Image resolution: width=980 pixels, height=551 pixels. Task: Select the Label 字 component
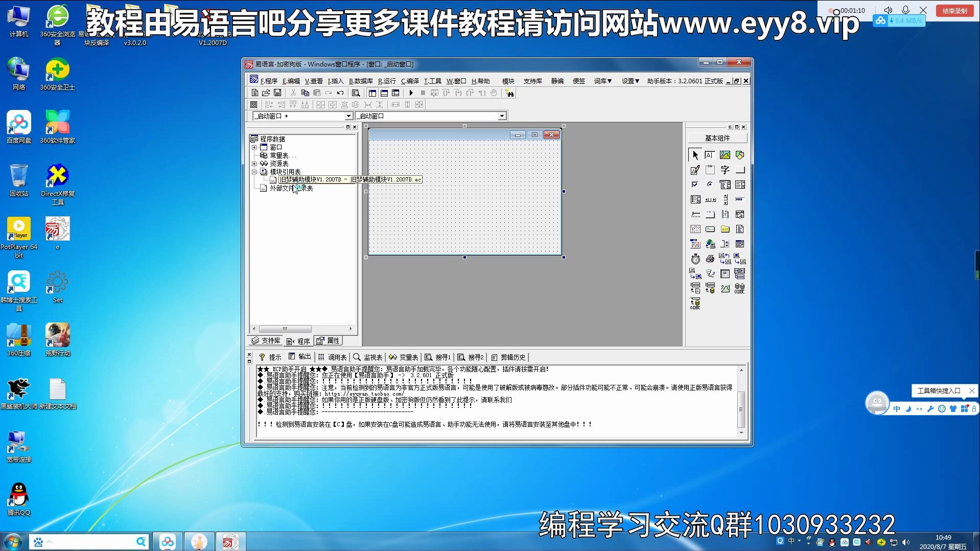725,170
